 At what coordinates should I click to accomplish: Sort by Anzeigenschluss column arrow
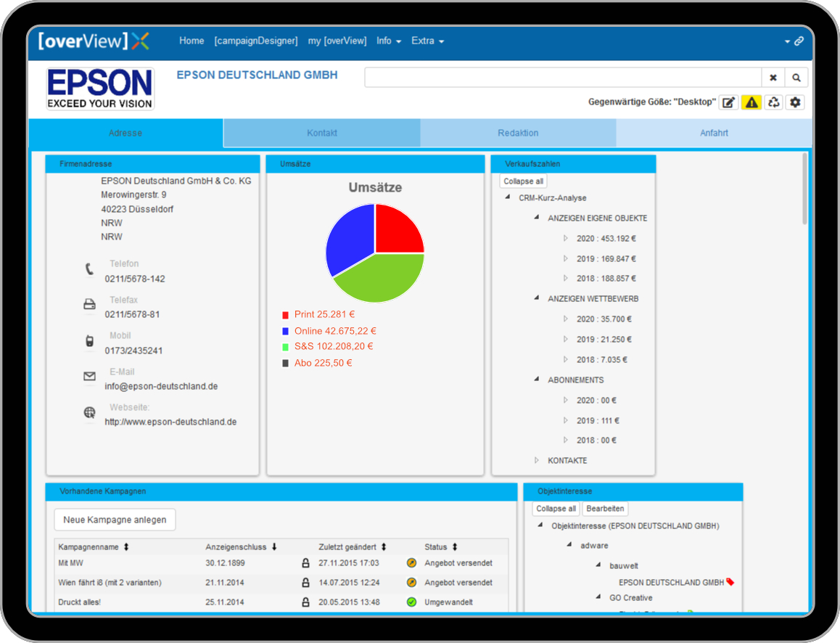(x=274, y=547)
